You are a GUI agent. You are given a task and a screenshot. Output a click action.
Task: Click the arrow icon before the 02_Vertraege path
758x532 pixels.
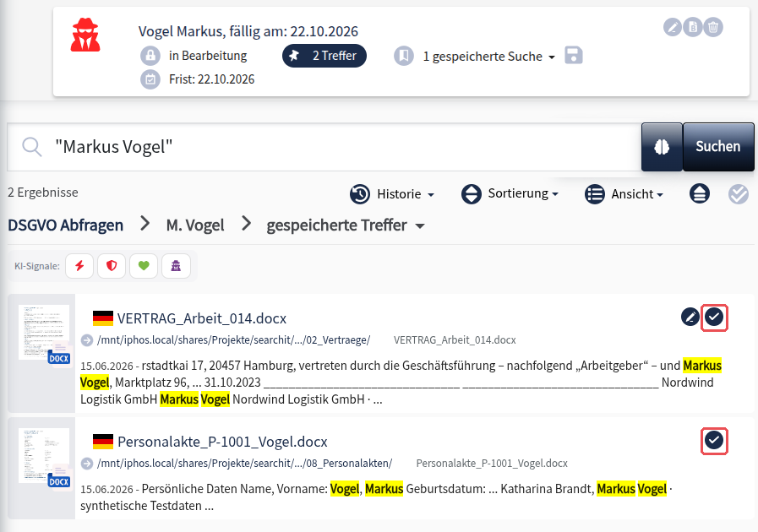87,340
